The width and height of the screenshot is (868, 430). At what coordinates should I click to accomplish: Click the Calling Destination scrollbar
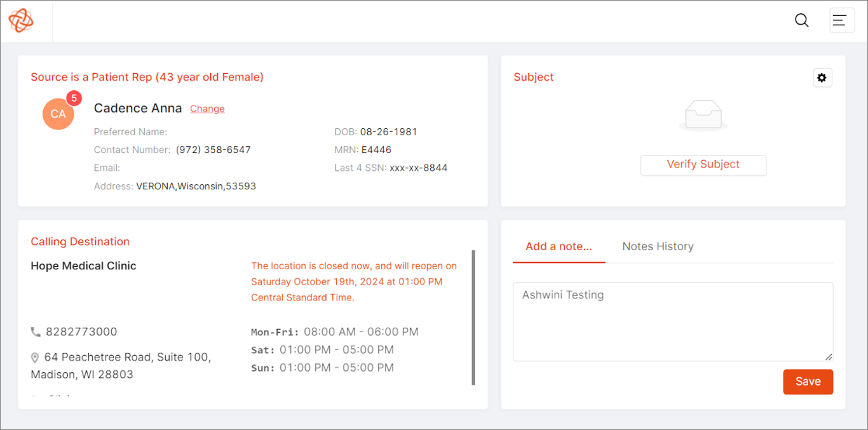click(x=473, y=318)
